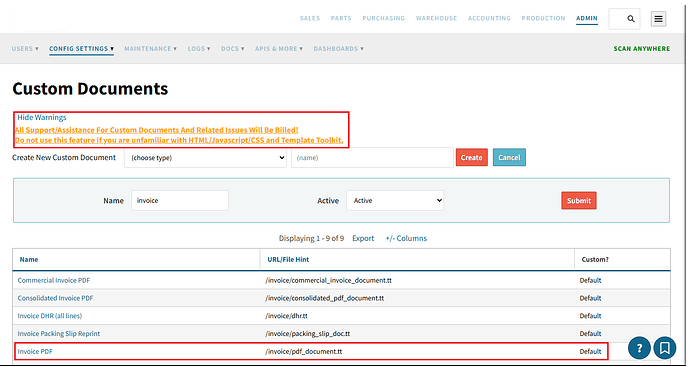Viewport: 690px width, 367px height.
Task: Open Invoice DHR (all lines) document
Action: click(x=50, y=316)
